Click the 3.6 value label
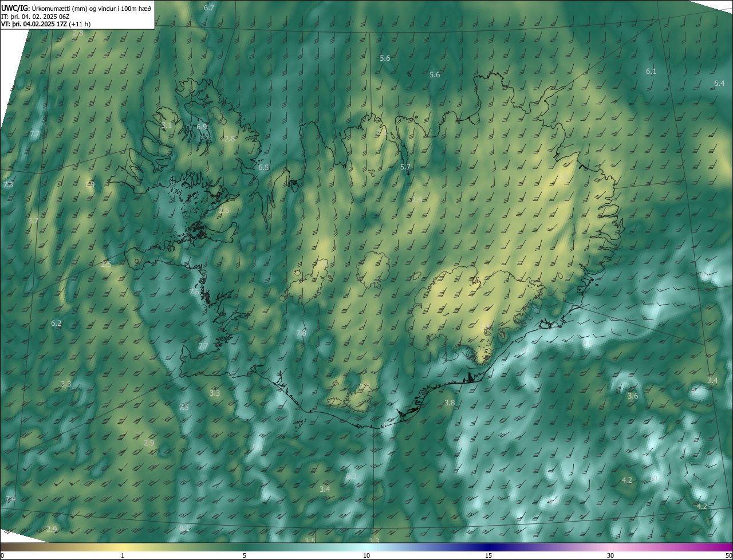The width and height of the screenshot is (733, 560). tap(633, 396)
